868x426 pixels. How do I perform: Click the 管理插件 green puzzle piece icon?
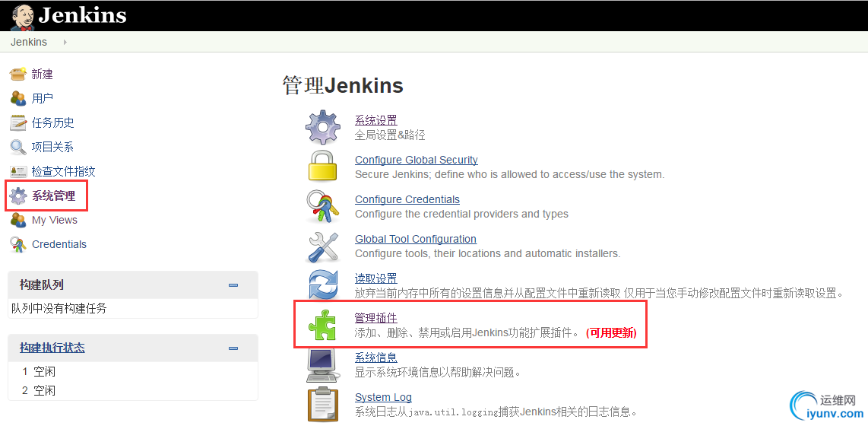[323, 325]
